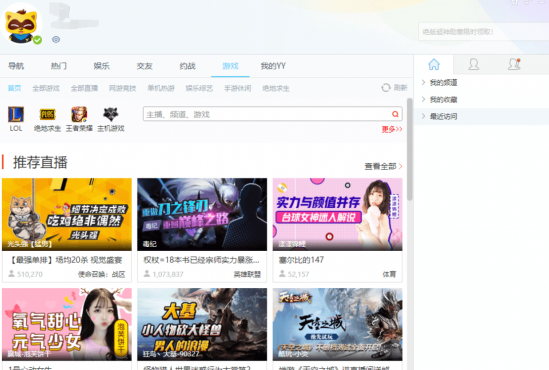
Task: Open the 绝地求生 PUBG game icon
Action: [x=47, y=114]
